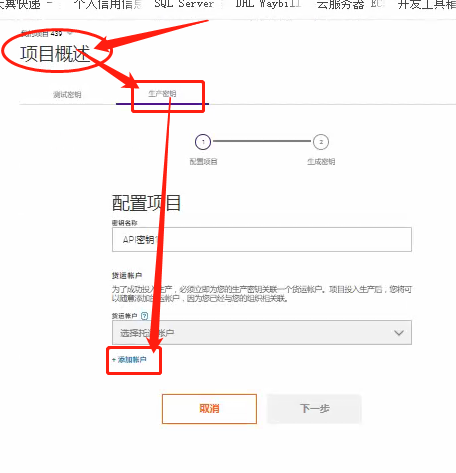Click the + 添加帐户 link

pyautogui.click(x=129, y=360)
